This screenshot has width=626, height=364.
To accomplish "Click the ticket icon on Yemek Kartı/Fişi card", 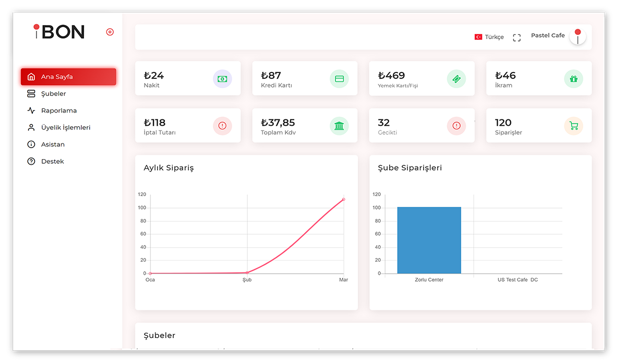I will [x=456, y=79].
